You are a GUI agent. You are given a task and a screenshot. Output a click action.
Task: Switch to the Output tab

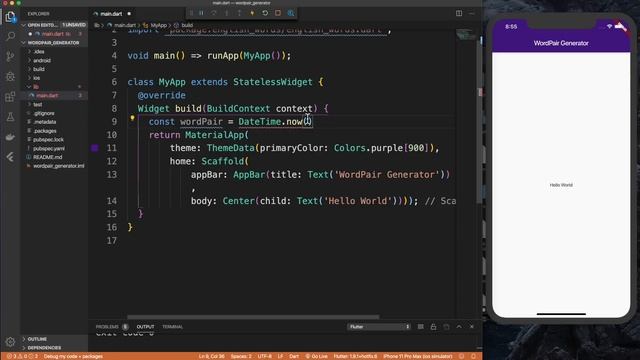pyautogui.click(x=145, y=327)
